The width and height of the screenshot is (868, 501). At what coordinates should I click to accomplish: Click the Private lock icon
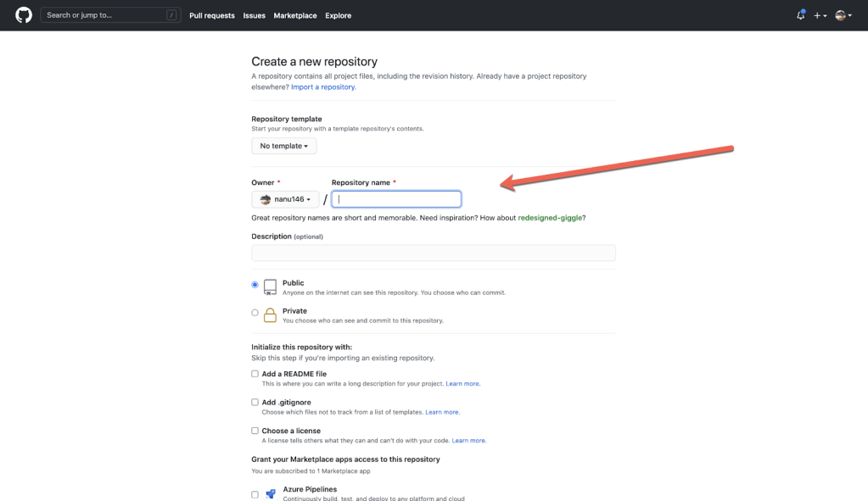(x=270, y=315)
